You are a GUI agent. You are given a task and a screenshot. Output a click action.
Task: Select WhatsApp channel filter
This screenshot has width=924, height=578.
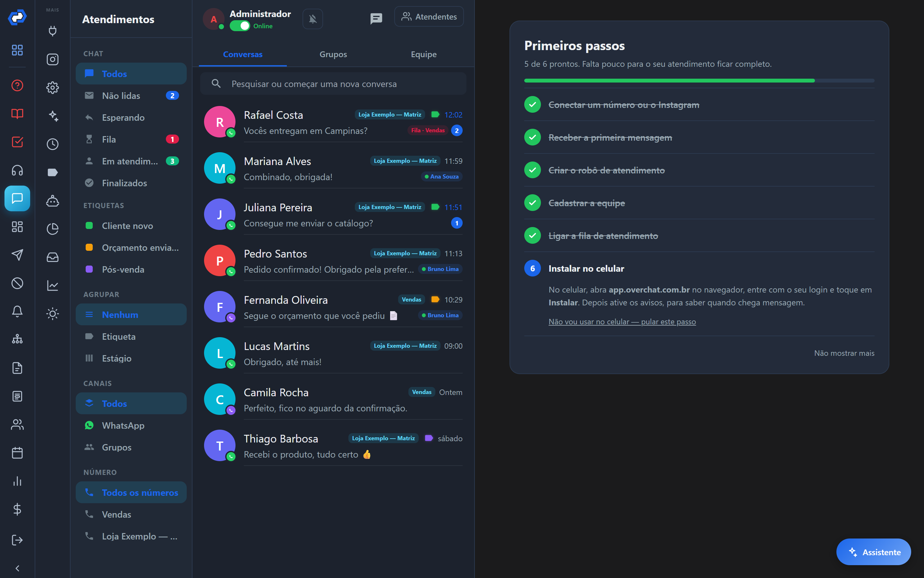(x=131, y=425)
